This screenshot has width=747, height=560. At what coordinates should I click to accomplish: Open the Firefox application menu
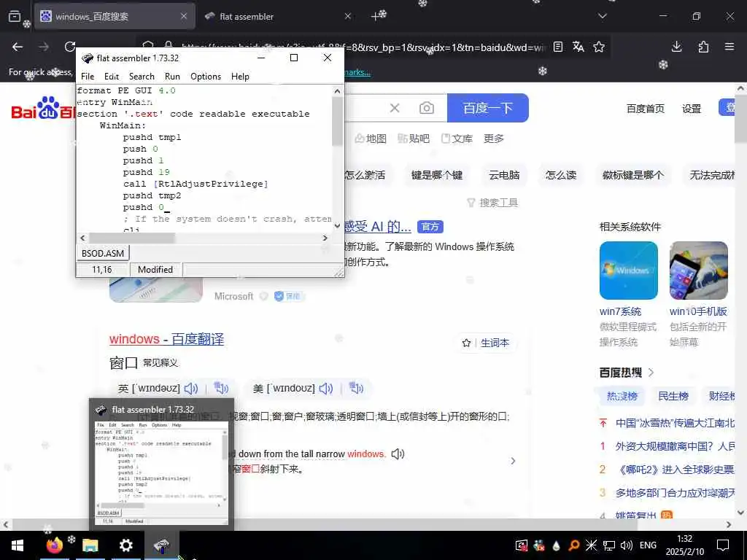click(x=729, y=47)
